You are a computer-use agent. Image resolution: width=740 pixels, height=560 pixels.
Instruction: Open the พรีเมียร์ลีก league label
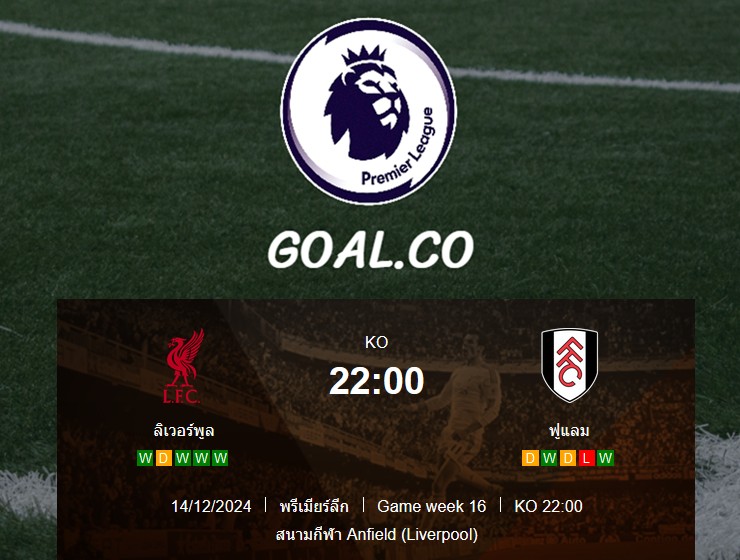[x=314, y=506]
